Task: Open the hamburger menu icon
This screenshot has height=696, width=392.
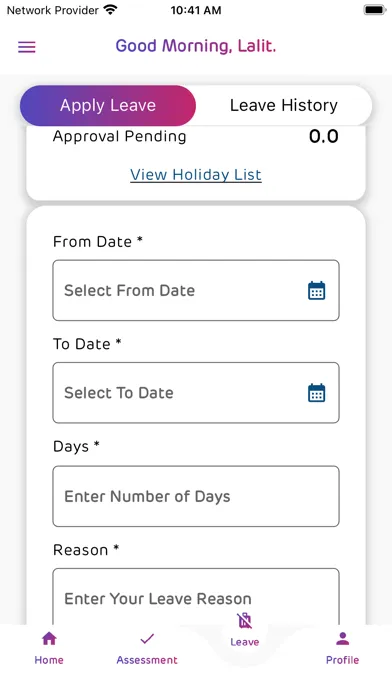Action: [27, 47]
